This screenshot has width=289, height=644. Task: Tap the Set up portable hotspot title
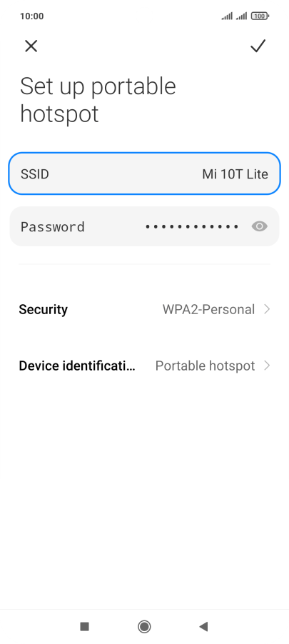[x=98, y=100]
